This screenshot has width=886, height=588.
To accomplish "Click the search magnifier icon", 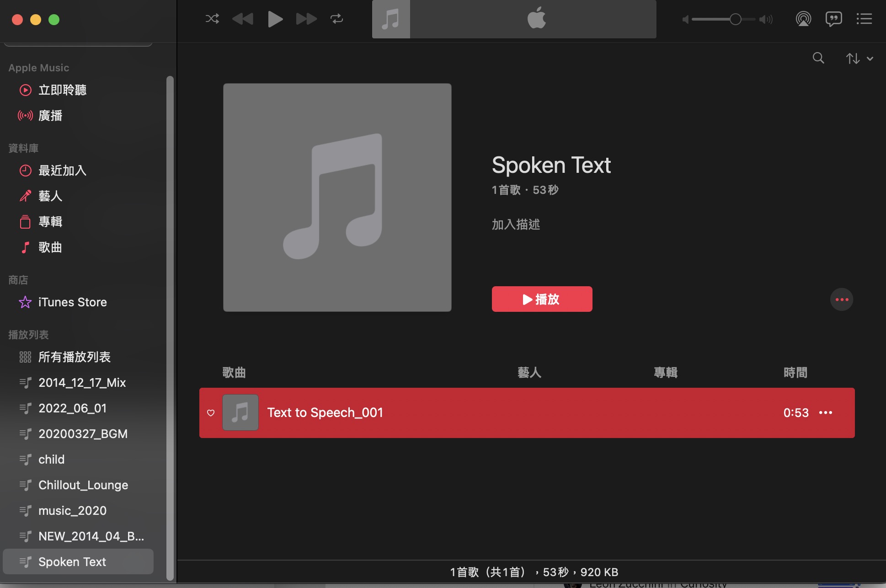I will coord(818,58).
